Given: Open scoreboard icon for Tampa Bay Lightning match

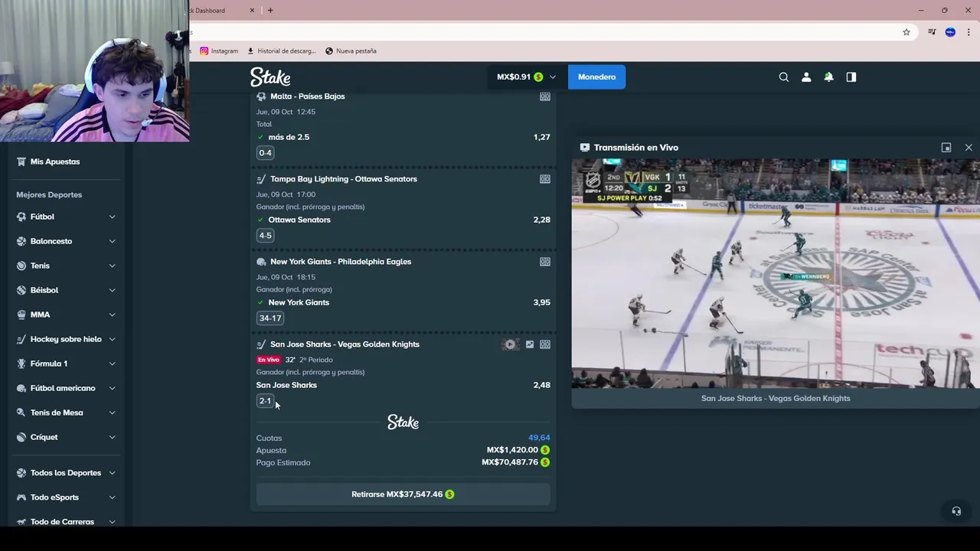Looking at the screenshot, I should [x=544, y=179].
